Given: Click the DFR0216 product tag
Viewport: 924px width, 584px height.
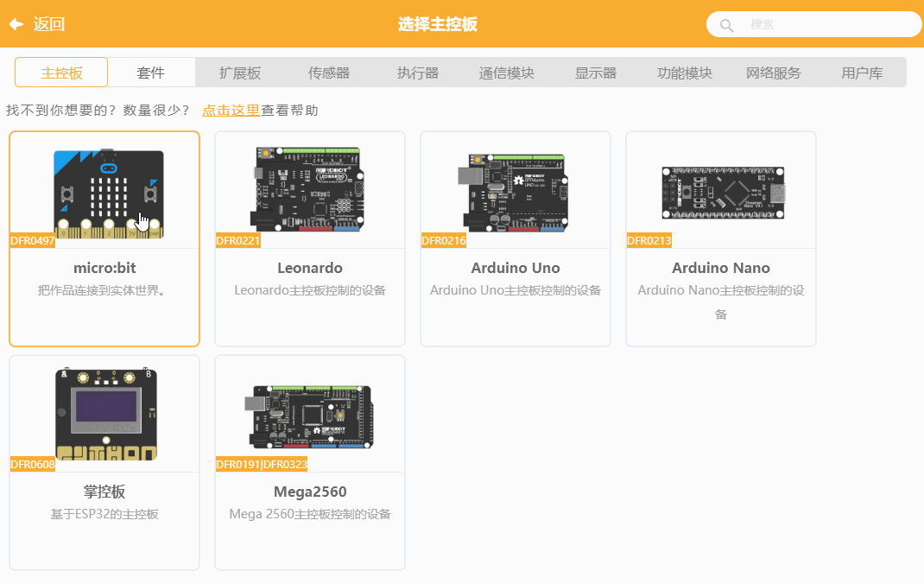Looking at the screenshot, I should (444, 240).
